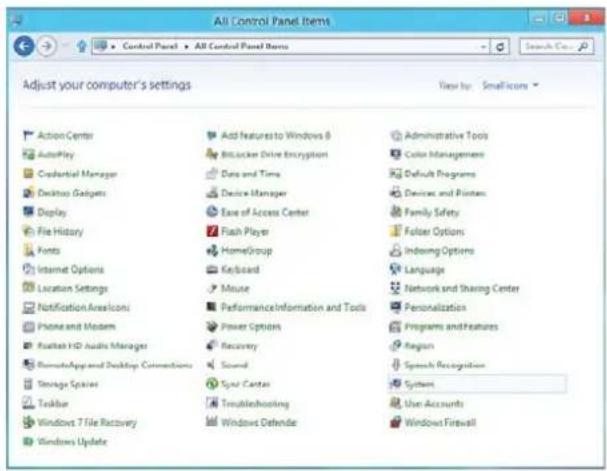Open Windows Defender
This screenshot has height=471, width=607.
(259, 422)
